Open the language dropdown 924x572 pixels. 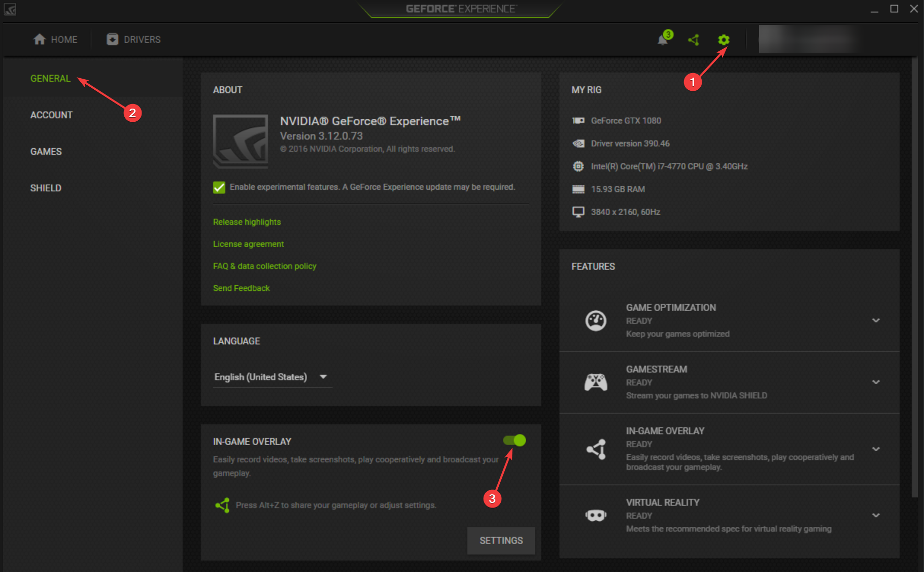pyautogui.click(x=272, y=377)
